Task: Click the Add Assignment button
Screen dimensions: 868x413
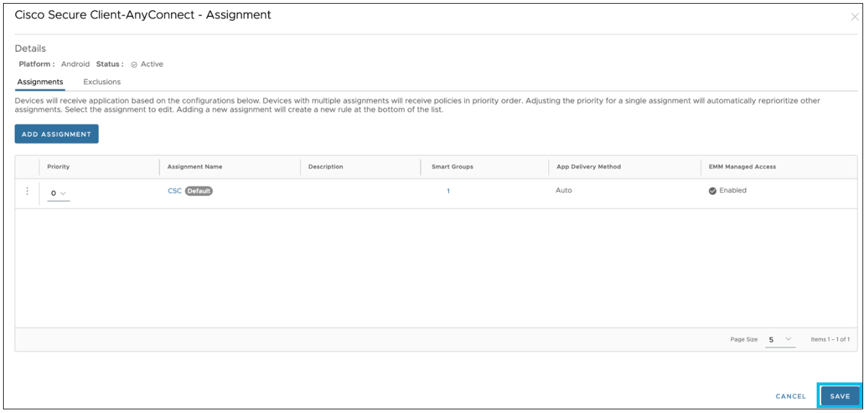Action: click(56, 134)
